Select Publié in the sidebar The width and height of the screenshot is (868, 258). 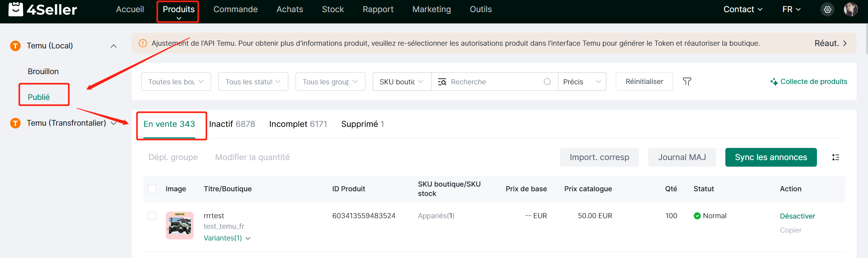pyautogui.click(x=39, y=97)
